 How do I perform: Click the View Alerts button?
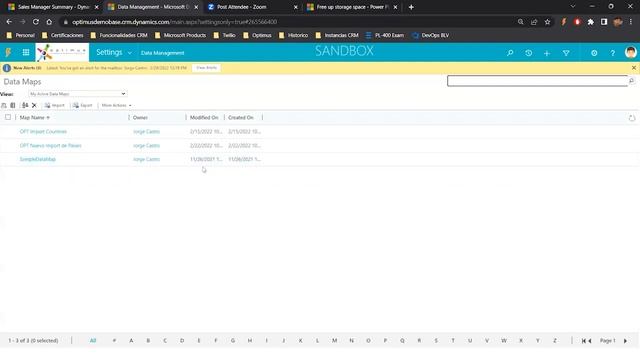tap(207, 68)
